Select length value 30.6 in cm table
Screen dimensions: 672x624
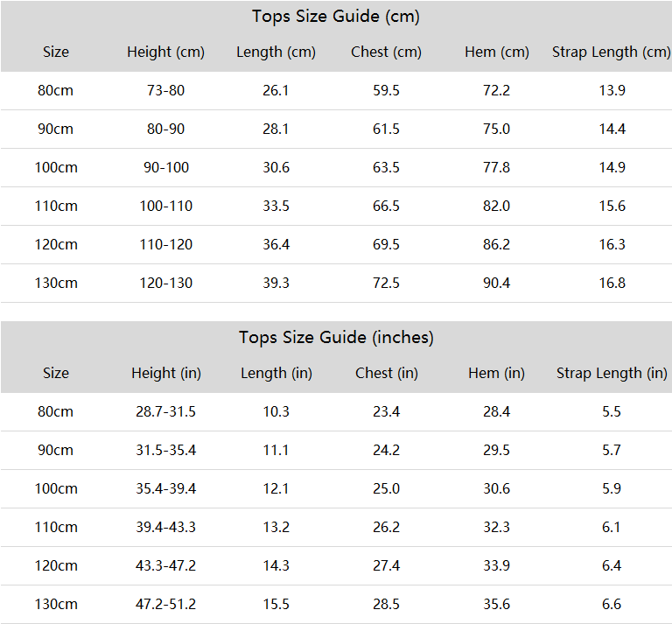[x=276, y=167]
